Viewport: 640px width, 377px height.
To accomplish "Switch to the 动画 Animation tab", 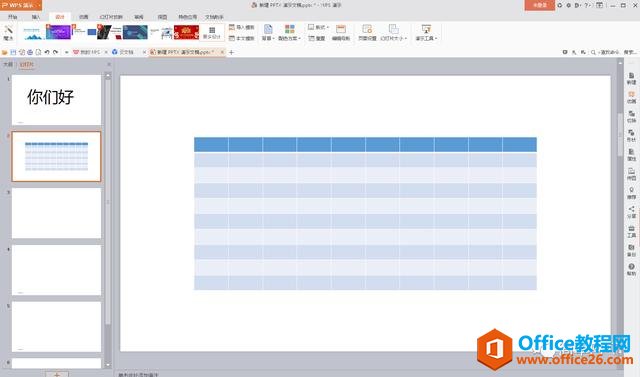I will pyautogui.click(x=84, y=17).
